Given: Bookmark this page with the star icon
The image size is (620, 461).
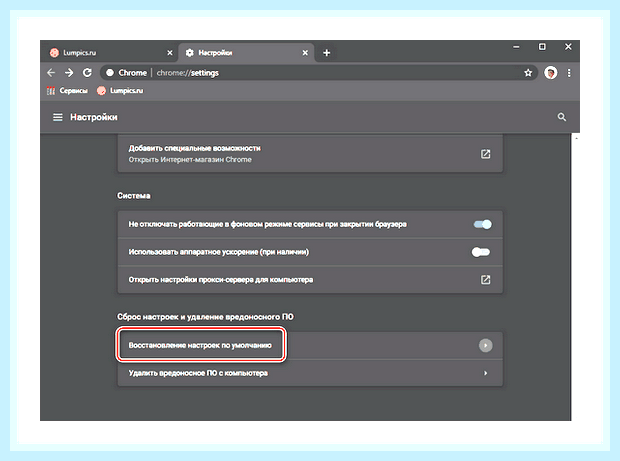Looking at the screenshot, I should click(x=528, y=73).
